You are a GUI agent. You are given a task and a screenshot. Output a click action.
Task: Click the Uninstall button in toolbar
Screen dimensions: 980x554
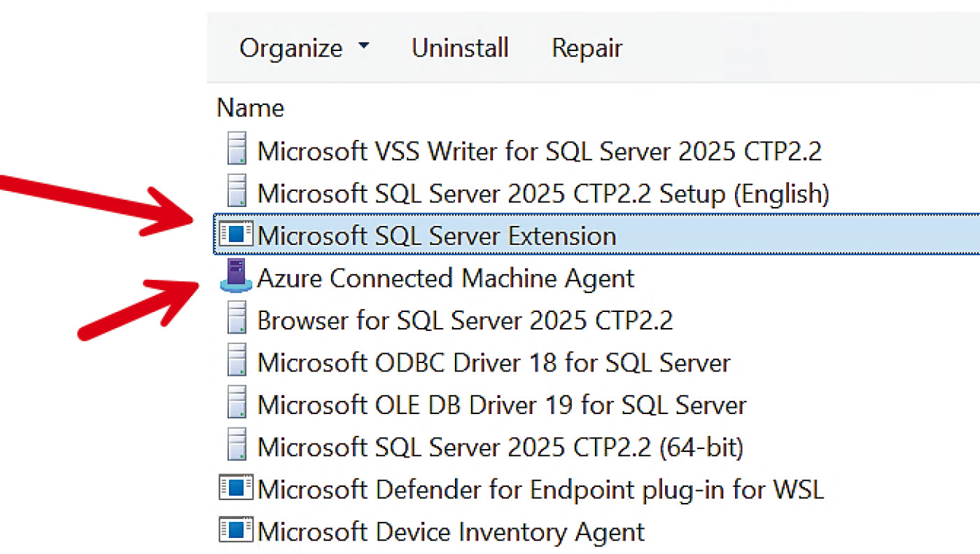[x=460, y=48]
